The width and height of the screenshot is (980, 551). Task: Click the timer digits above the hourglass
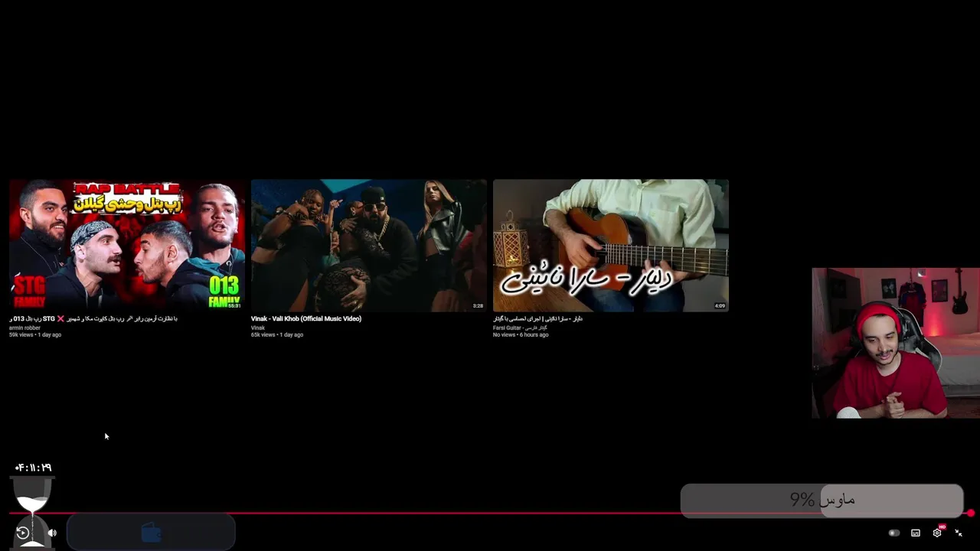click(x=33, y=468)
